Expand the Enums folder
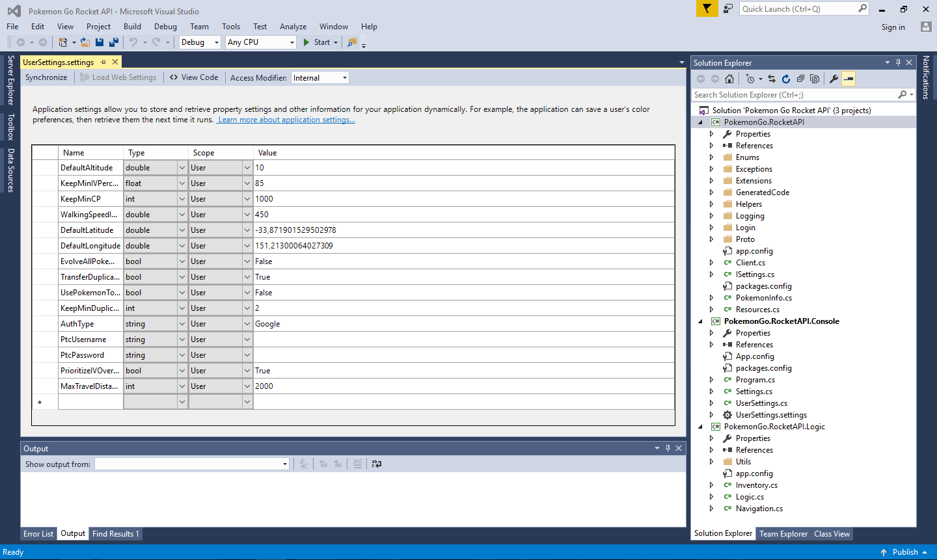 [x=711, y=157]
